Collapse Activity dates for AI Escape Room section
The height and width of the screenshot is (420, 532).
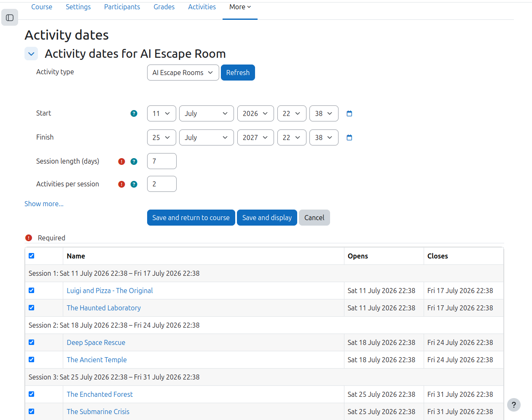[31, 54]
